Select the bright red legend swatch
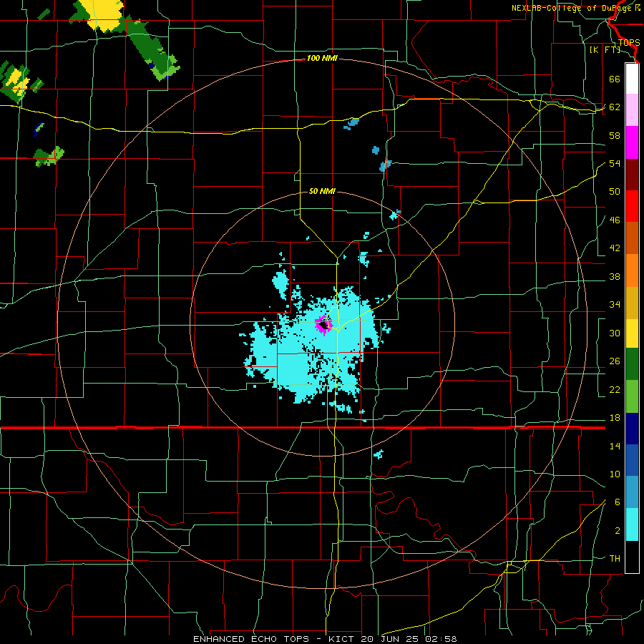644x644 pixels. point(632,206)
